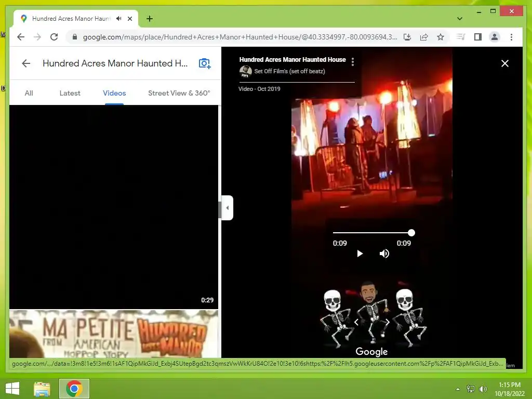This screenshot has width=532, height=399.
Task: Open Chrome's three-dot menu
Action: pos(511,37)
